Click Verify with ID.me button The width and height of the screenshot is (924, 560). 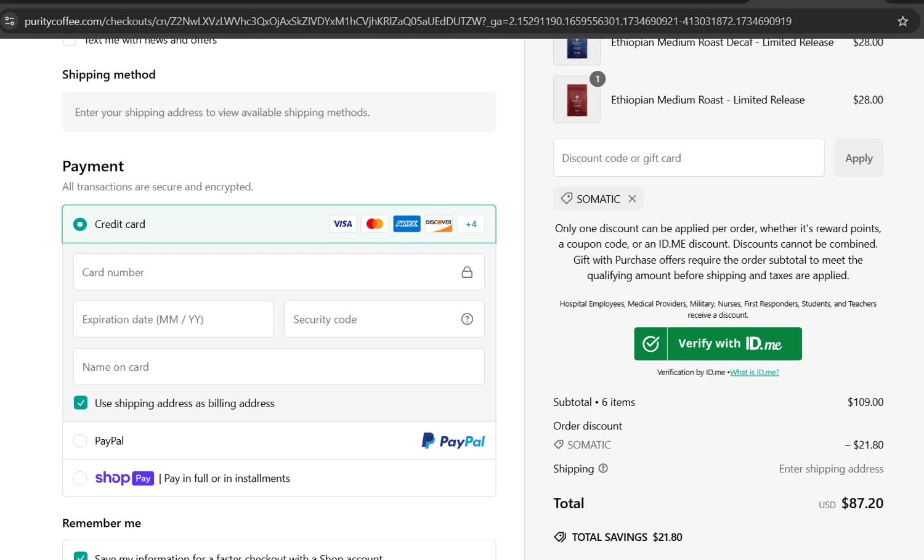point(718,344)
